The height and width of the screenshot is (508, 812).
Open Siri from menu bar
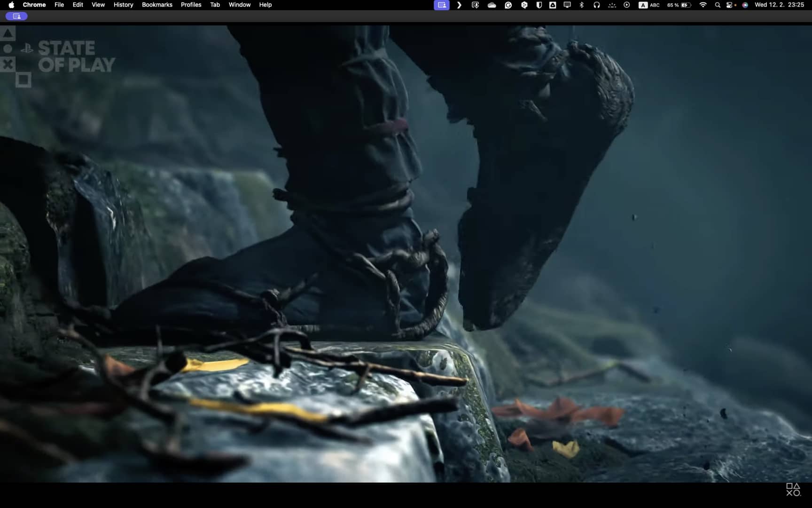pos(745,5)
